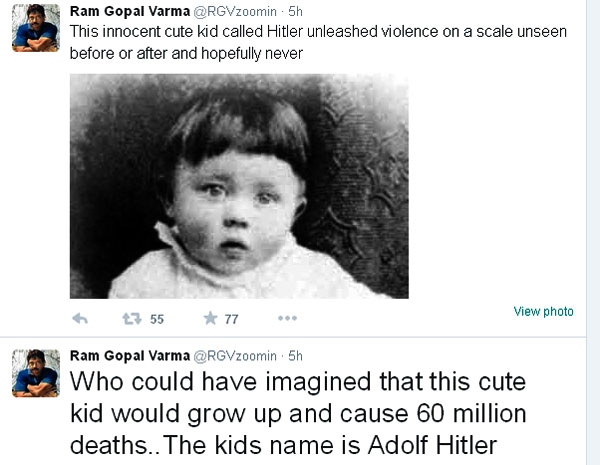The image size is (600, 465).
Task: Click the View photo link
Action: pos(543,311)
